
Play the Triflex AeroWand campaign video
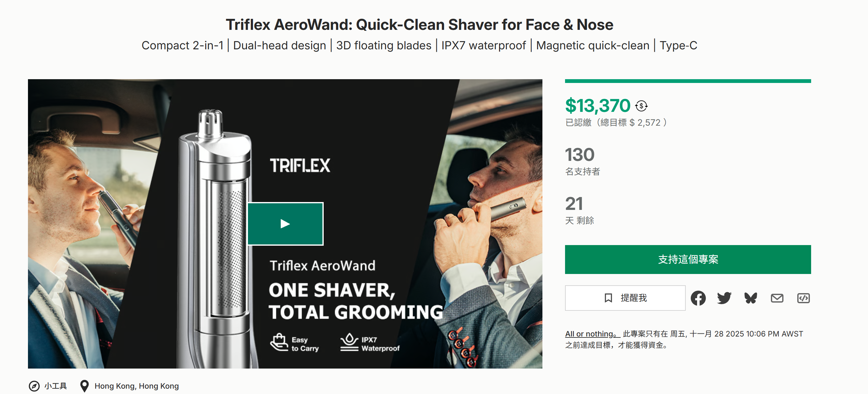pyautogui.click(x=285, y=224)
